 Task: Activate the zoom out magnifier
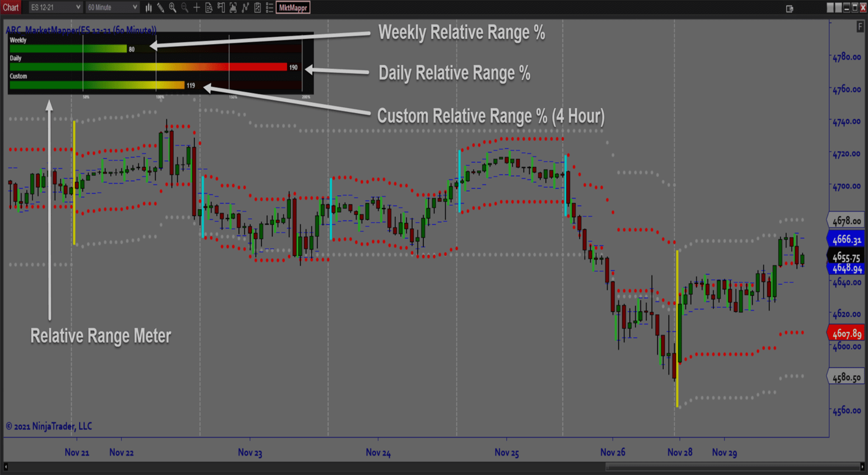[x=184, y=8]
